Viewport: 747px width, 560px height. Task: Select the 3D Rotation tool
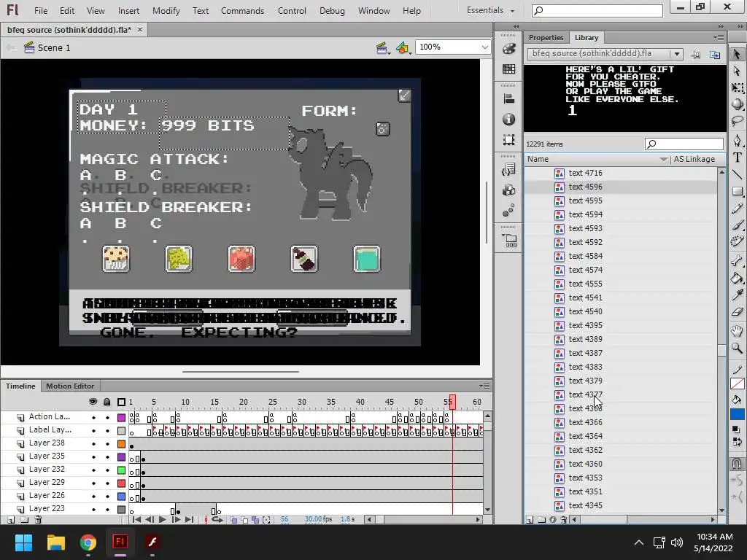pyautogui.click(x=737, y=104)
